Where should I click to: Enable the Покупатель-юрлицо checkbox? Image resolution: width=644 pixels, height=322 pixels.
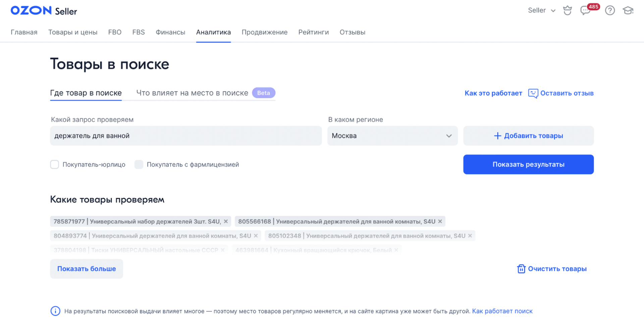pos(54,165)
